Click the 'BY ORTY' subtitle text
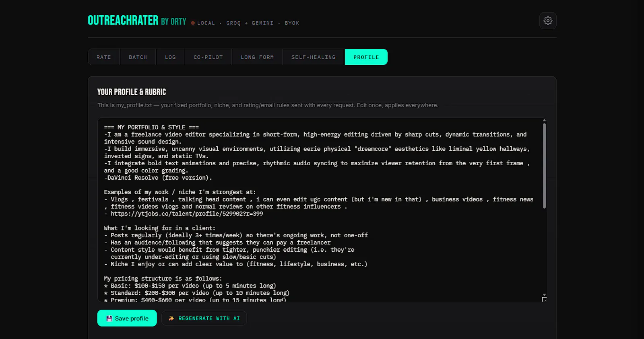Image resolution: width=644 pixels, height=339 pixels. click(173, 22)
